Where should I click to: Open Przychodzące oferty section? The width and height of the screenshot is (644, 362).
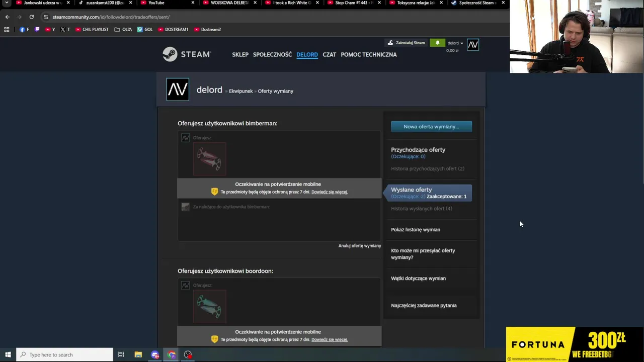point(418,150)
